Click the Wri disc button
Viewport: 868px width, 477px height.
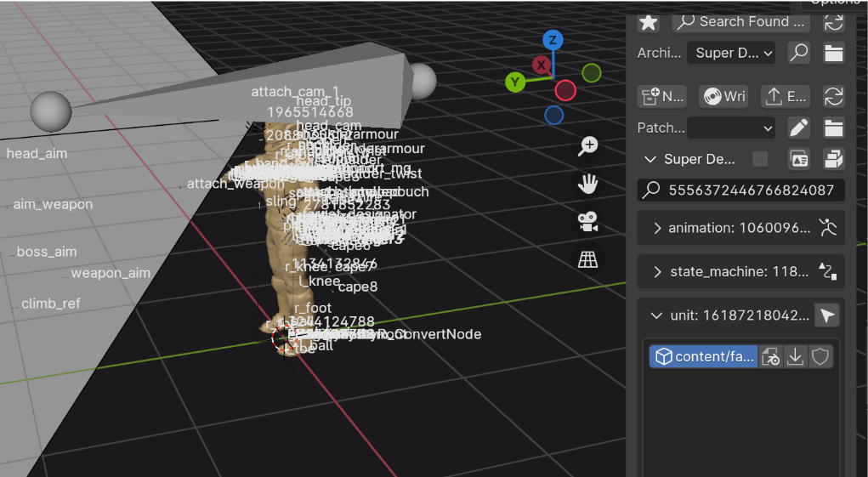(724, 96)
